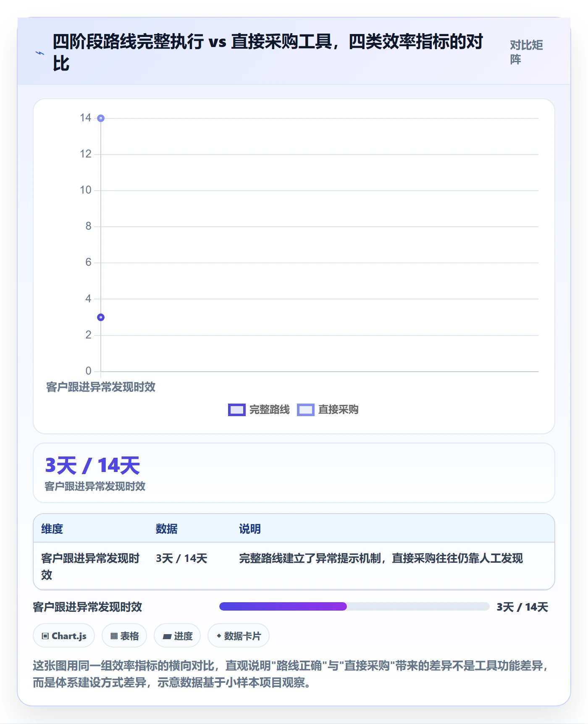Click the 进度 tag chip
The height and width of the screenshot is (724, 588).
[177, 636]
